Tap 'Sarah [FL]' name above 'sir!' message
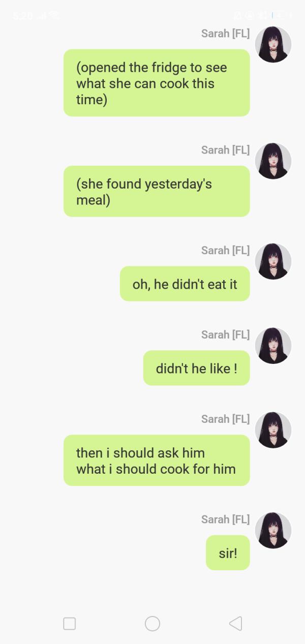Image resolution: width=305 pixels, height=644 pixels. click(x=225, y=519)
